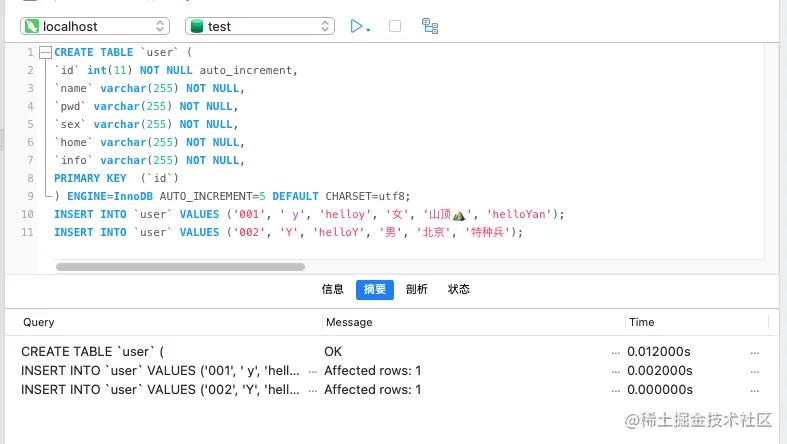Click line number 10 in the gutter
This screenshot has height=444, width=787.
tap(27, 214)
